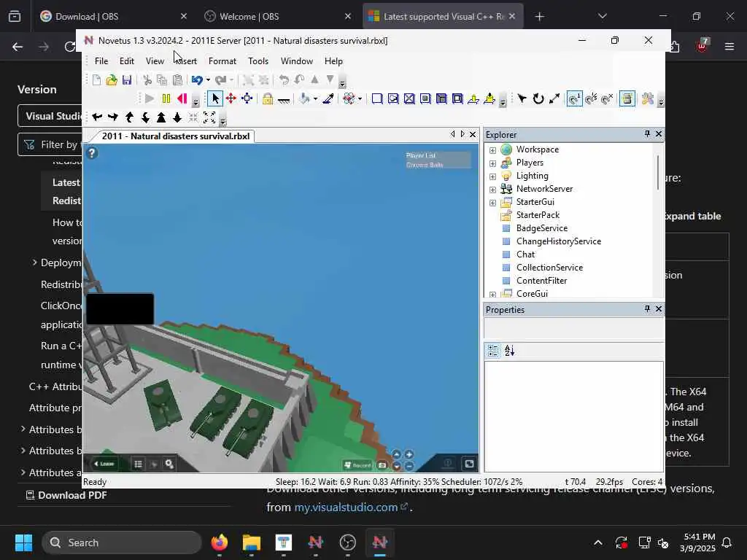Expand the Players node in Explorer

(492, 163)
